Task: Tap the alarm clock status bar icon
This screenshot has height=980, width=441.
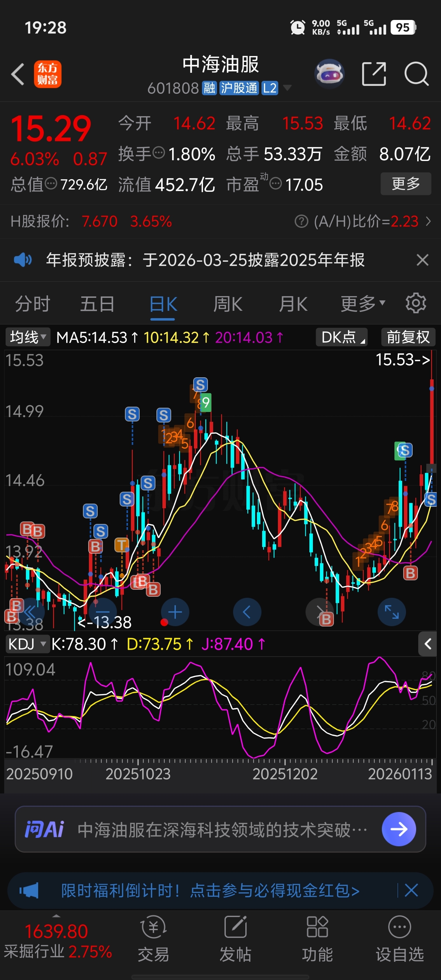Action: [297, 27]
